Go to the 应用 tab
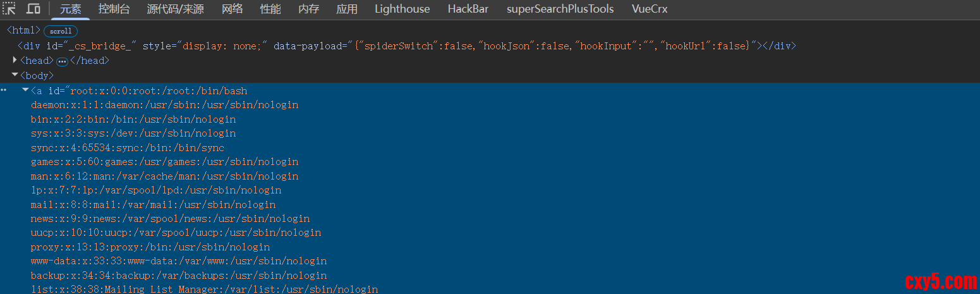This screenshot has height=294, width=980. coord(347,9)
